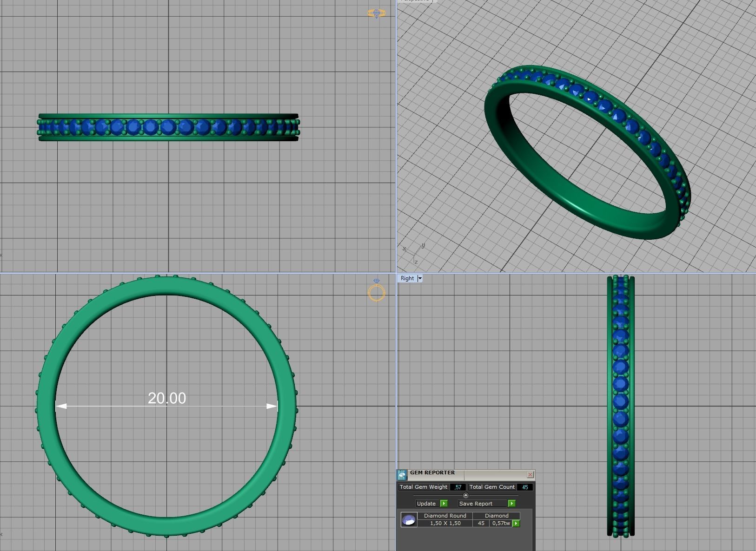
Task: Click the Right viewport title label
Action: [407, 278]
